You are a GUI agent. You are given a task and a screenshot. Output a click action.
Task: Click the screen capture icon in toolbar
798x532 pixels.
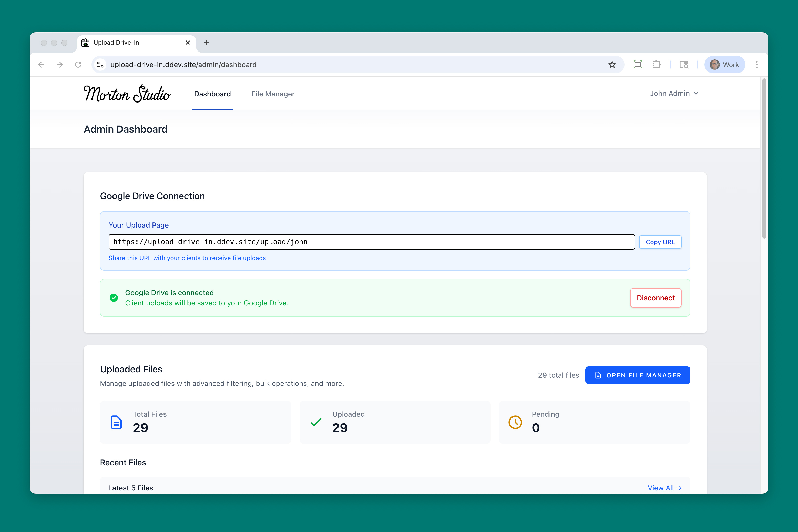tap(638, 65)
